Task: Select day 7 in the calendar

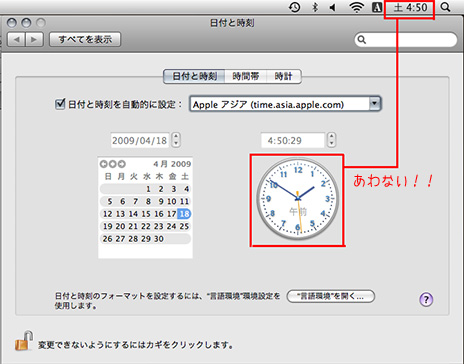Action: 135,201
